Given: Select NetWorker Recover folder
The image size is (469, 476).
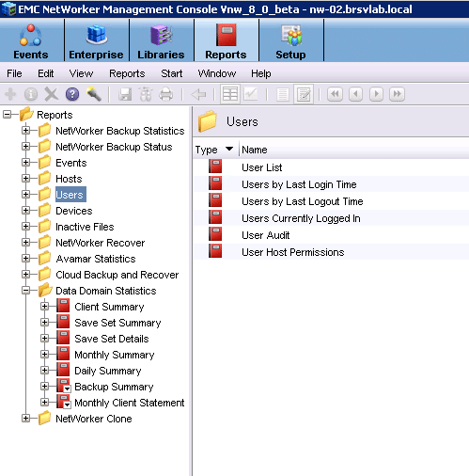Looking at the screenshot, I should [101, 243].
